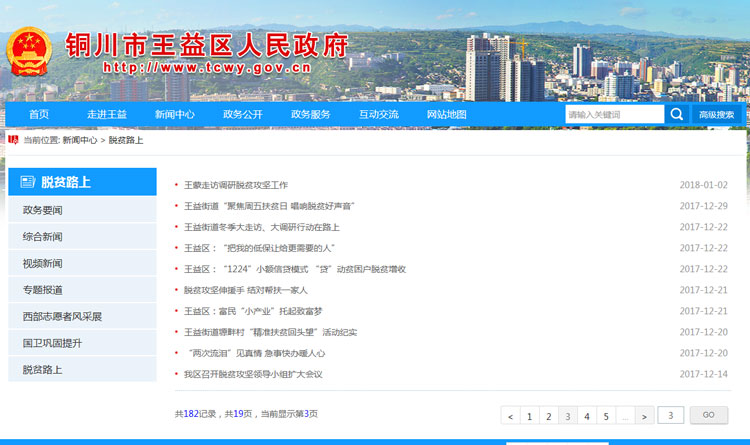
Task: Open the 首页 navigation menu item
Action: [x=39, y=115]
